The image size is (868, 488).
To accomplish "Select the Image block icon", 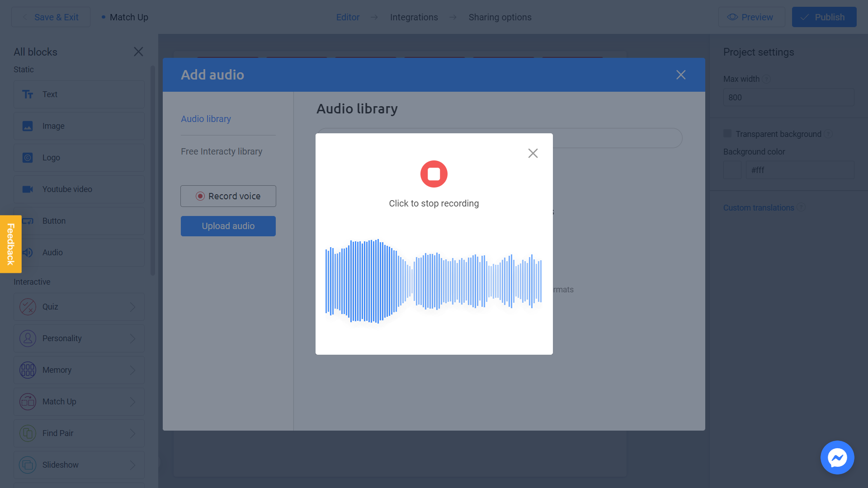I will [28, 126].
